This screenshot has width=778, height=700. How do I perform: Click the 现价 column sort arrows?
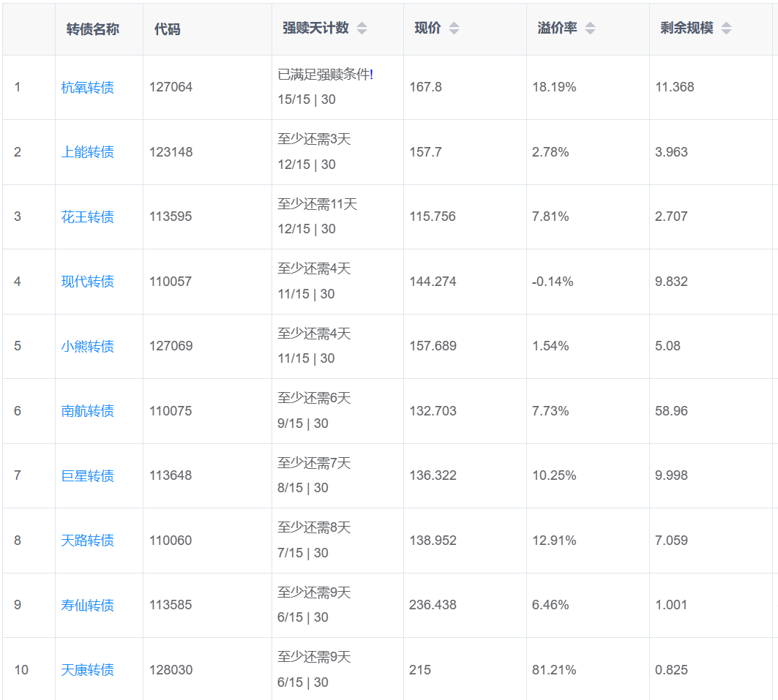click(x=454, y=29)
